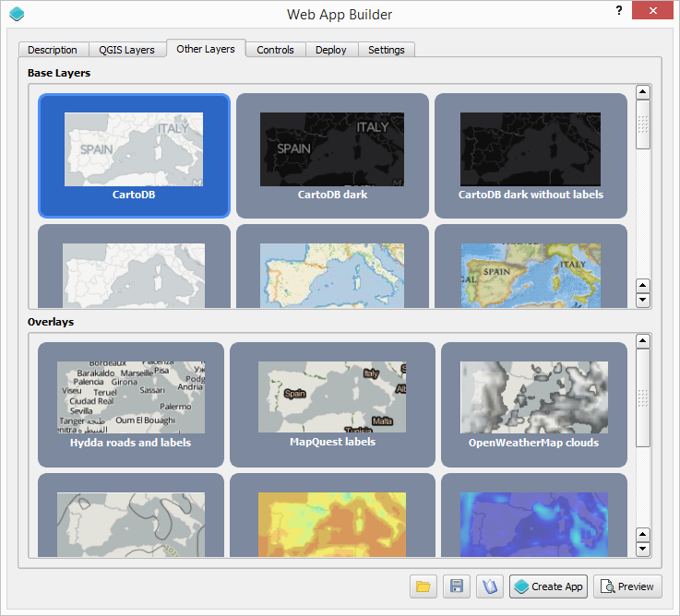Viewport: 680px width, 616px height.
Task: Click the question mark help button
Action: click(617, 10)
